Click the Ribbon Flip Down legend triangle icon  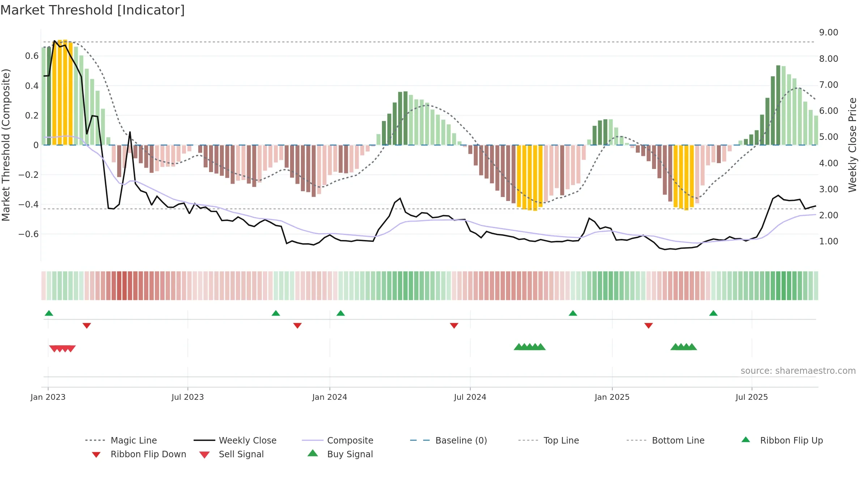96,455
